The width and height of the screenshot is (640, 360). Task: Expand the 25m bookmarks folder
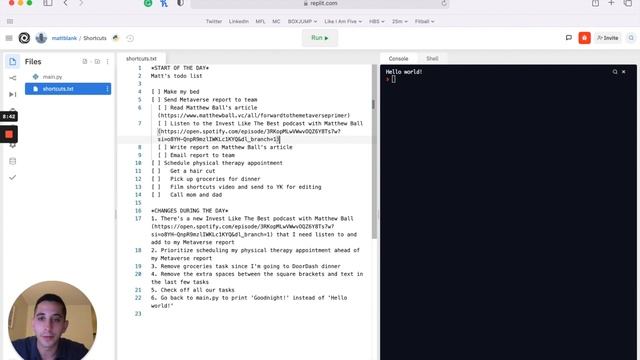tap(400, 21)
